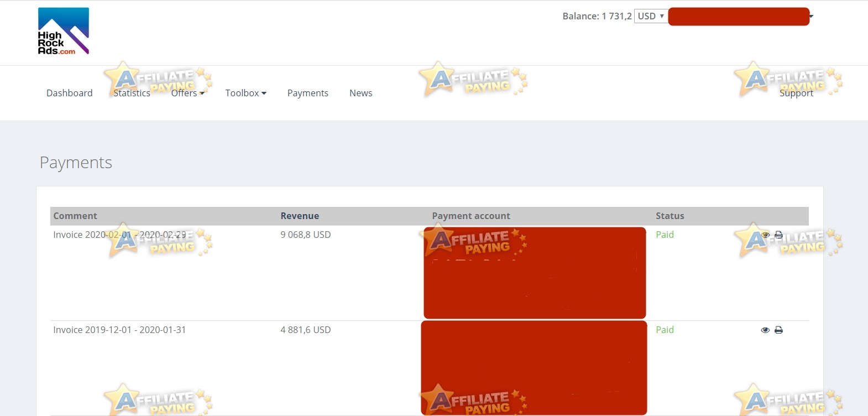Open the Statistics page

tap(132, 93)
